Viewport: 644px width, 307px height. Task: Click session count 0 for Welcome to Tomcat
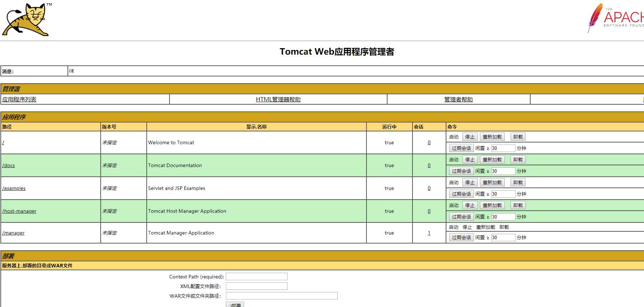click(x=429, y=142)
